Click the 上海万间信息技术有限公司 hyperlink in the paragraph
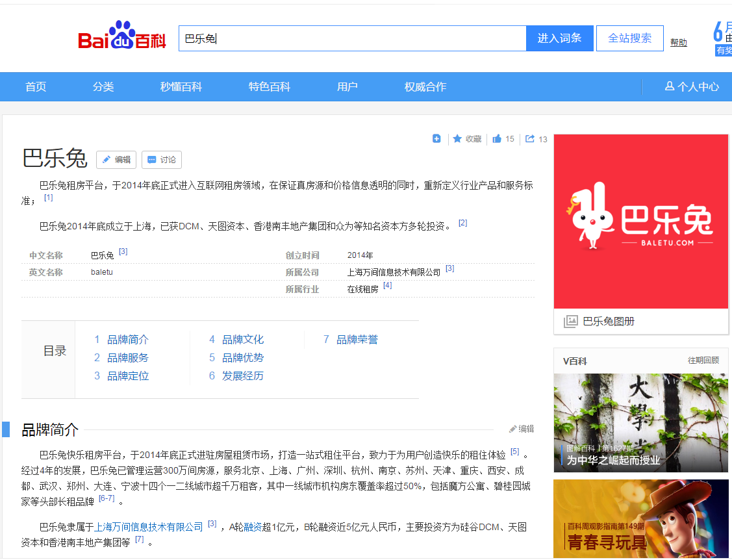 [149, 528]
